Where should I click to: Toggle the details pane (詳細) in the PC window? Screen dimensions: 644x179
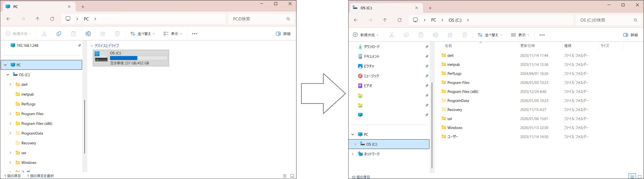tap(283, 34)
